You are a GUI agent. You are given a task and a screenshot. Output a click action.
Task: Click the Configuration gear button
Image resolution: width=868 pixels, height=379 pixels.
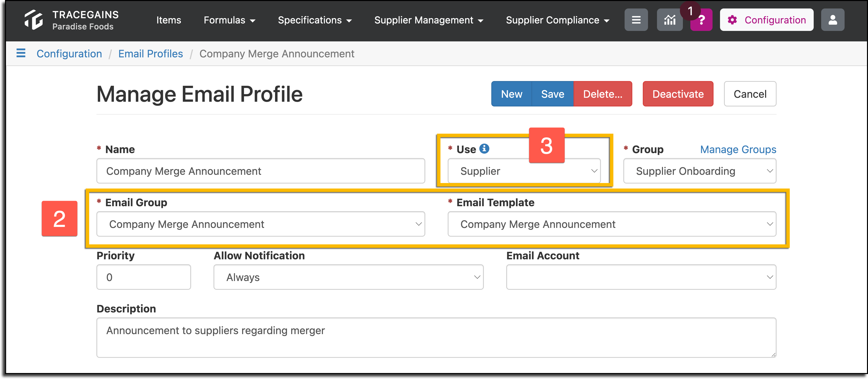pos(767,20)
